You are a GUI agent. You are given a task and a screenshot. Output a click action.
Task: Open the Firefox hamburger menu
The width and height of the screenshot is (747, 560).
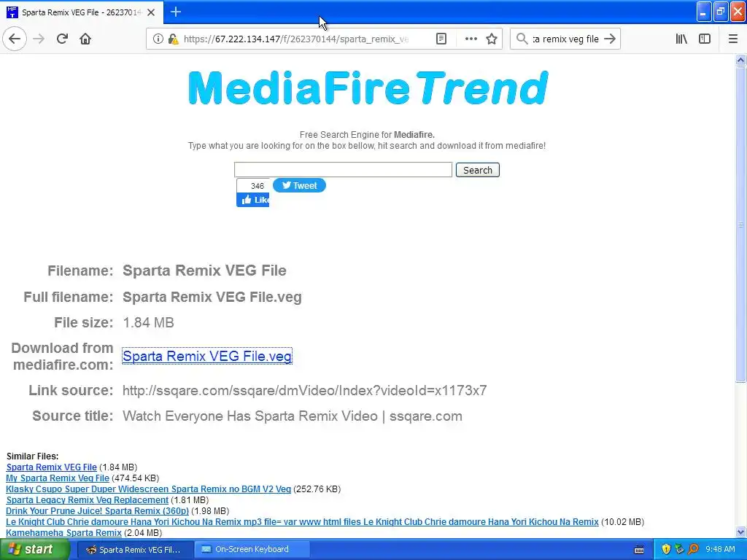tap(732, 39)
